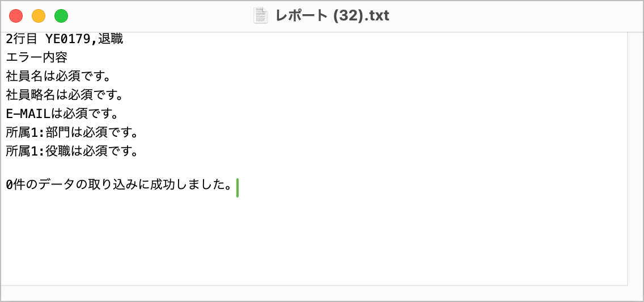Click the window title レポート (32).txt
Viewport: 644px width, 302px height.
tap(332, 16)
